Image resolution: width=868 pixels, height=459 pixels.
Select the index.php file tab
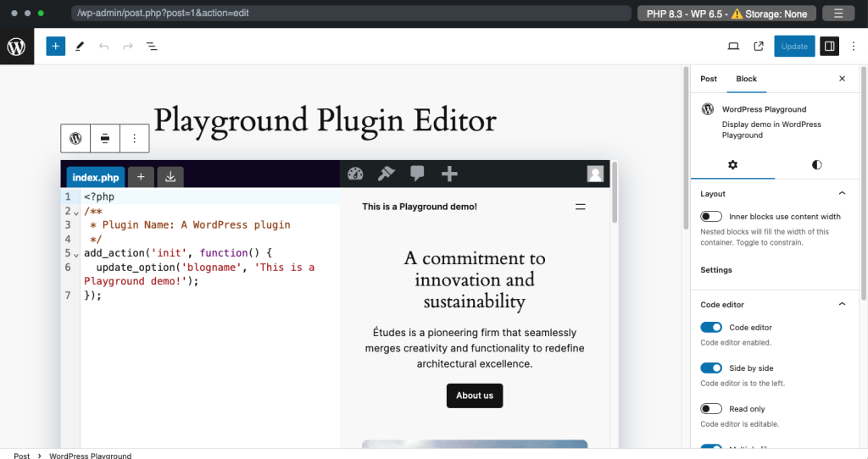tap(96, 177)
